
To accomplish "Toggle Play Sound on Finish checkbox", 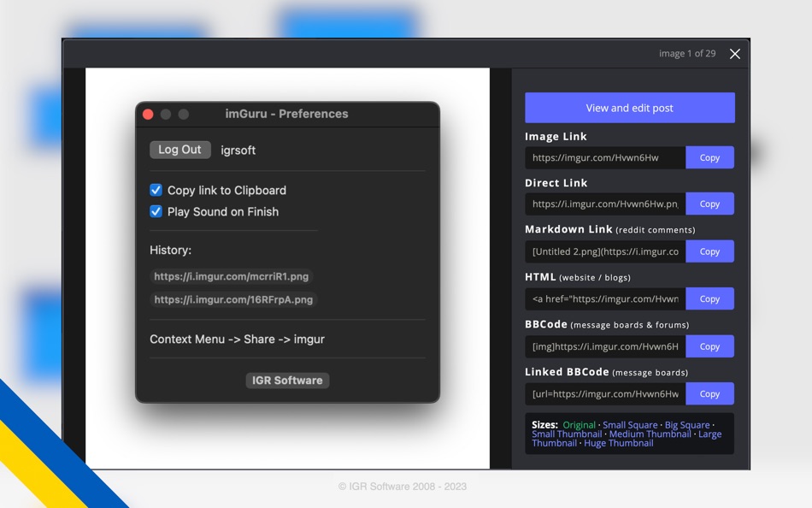I will 156,211.
